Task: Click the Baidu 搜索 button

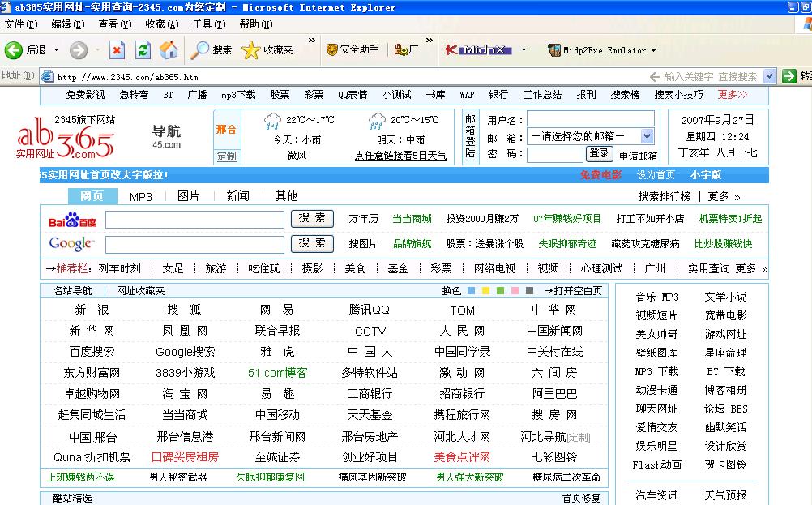Action: (x=311, y=219)
